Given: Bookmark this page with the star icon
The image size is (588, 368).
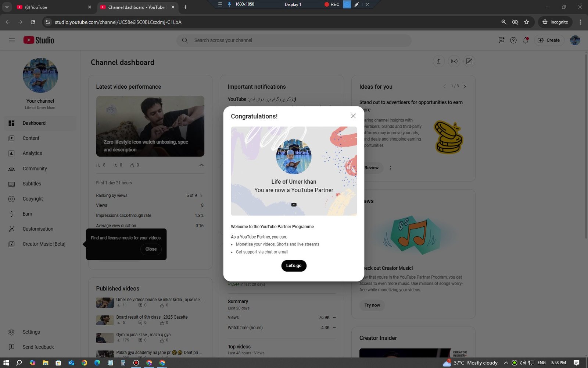Looking at the screenshot, I should click(526, 22).
